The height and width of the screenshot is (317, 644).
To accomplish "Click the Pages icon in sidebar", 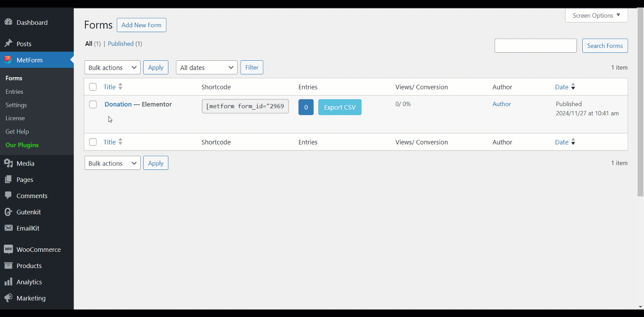I will click(x=8, y=180).
